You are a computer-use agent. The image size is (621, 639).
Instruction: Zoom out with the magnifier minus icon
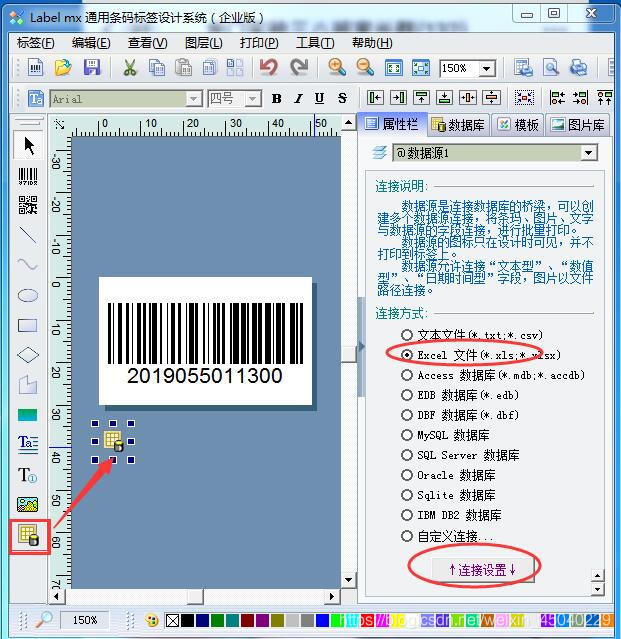(365, 68)
